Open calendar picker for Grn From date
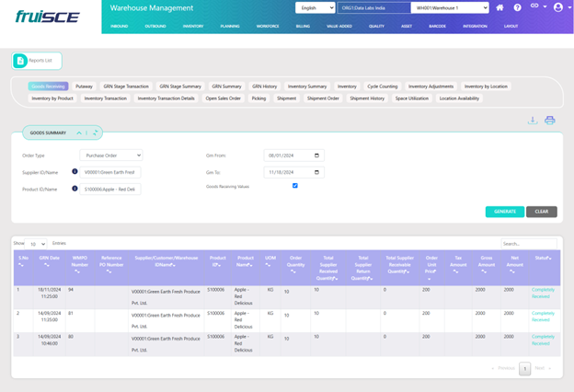 (316, 156)
